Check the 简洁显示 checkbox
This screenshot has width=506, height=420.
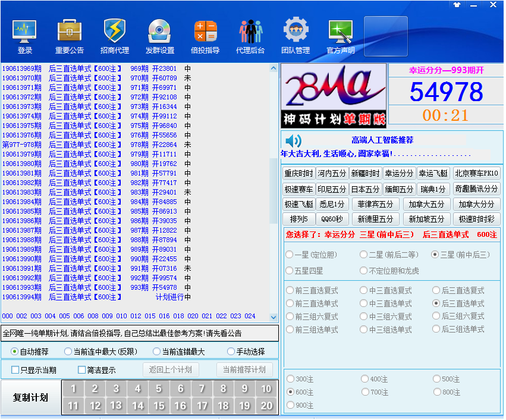pos(82,370)
